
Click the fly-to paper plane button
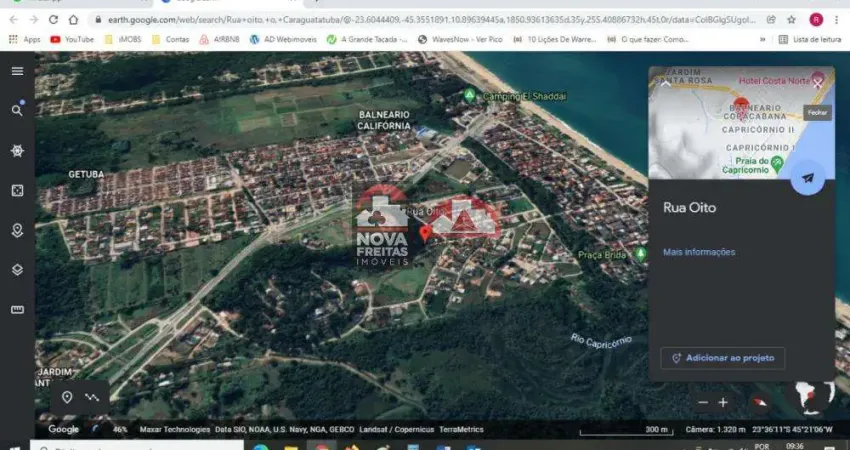click(x=807, y=178)
